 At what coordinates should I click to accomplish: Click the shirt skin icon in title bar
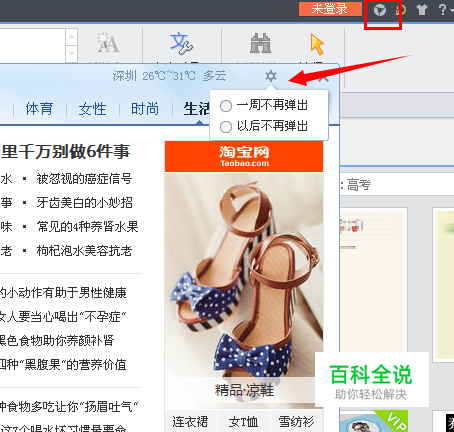(x=422, y=10)
